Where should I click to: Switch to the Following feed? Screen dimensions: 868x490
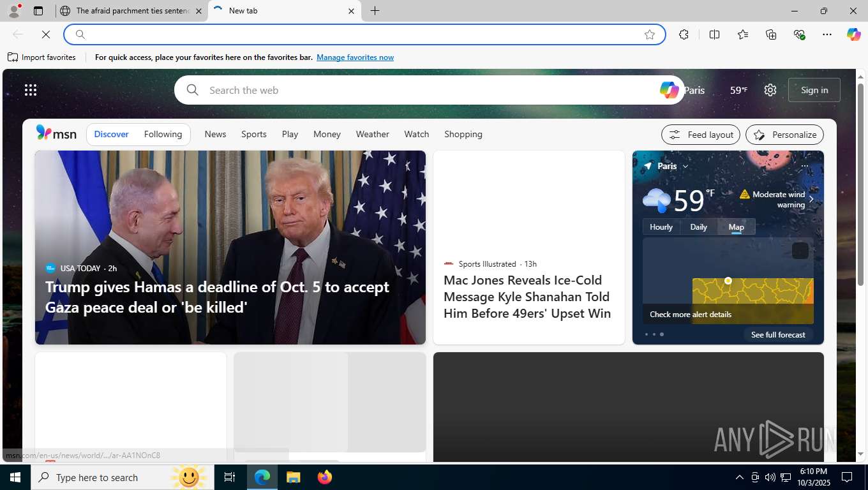coord(163,134)
